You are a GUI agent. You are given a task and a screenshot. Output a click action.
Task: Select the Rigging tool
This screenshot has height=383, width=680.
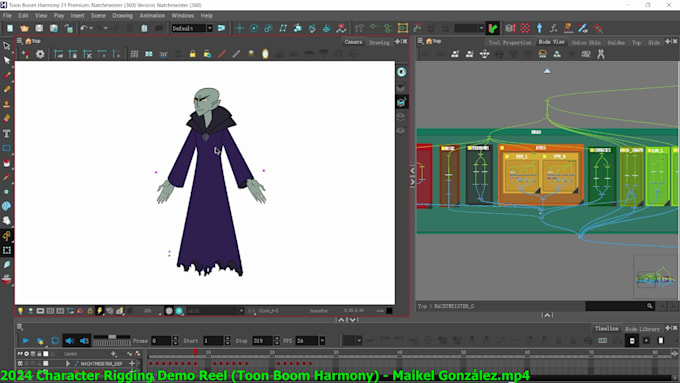(x=7, y=236)
